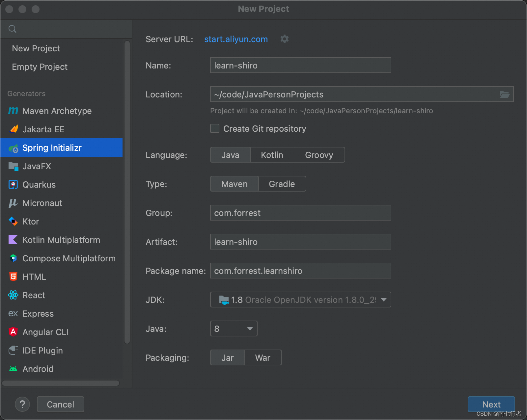Select Empty Project in sidebar

tap(62, 67)
